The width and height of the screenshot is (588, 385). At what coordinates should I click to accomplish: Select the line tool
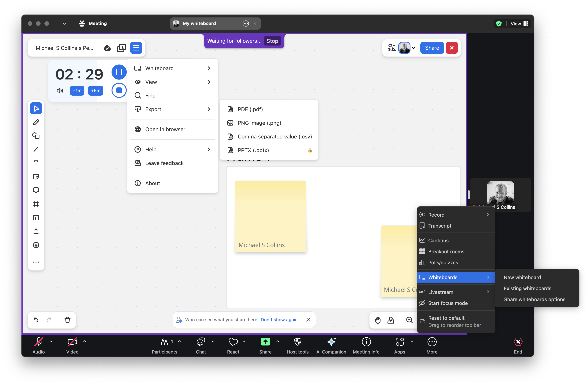(36, 149)
